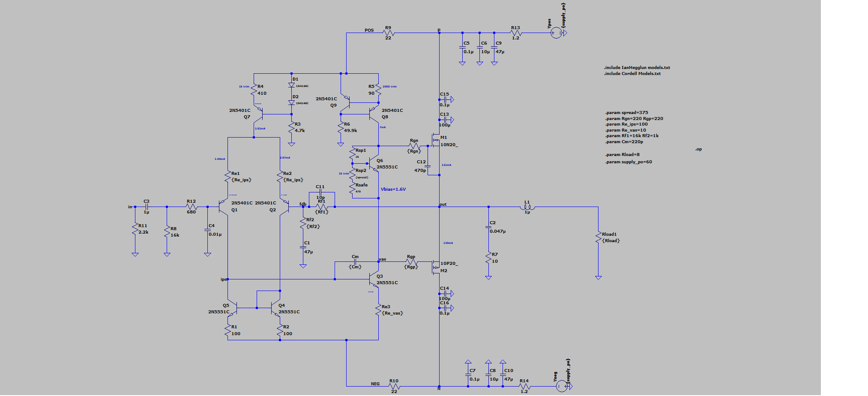Select the Q3 VAS transistor symbol
The image size is (868, 396).
pyautogui.click(x=374, y=279)
